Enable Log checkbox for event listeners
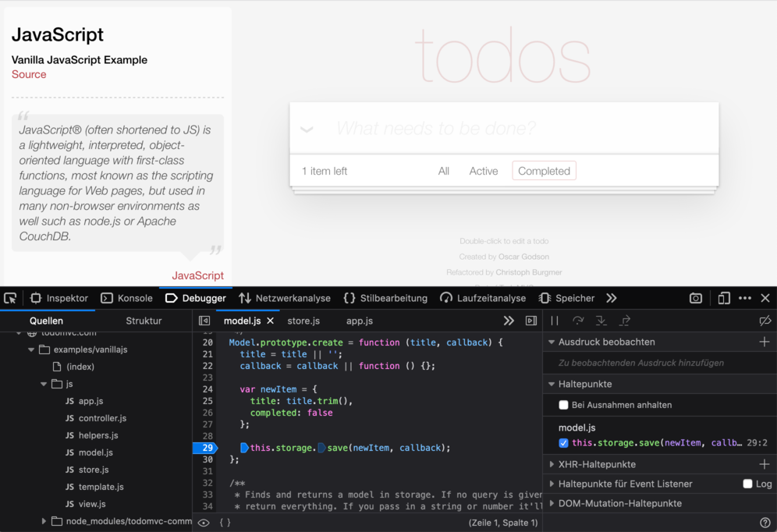Image resolution: width=777 pixels, height=532 pixels. click(x=748, y=484)
